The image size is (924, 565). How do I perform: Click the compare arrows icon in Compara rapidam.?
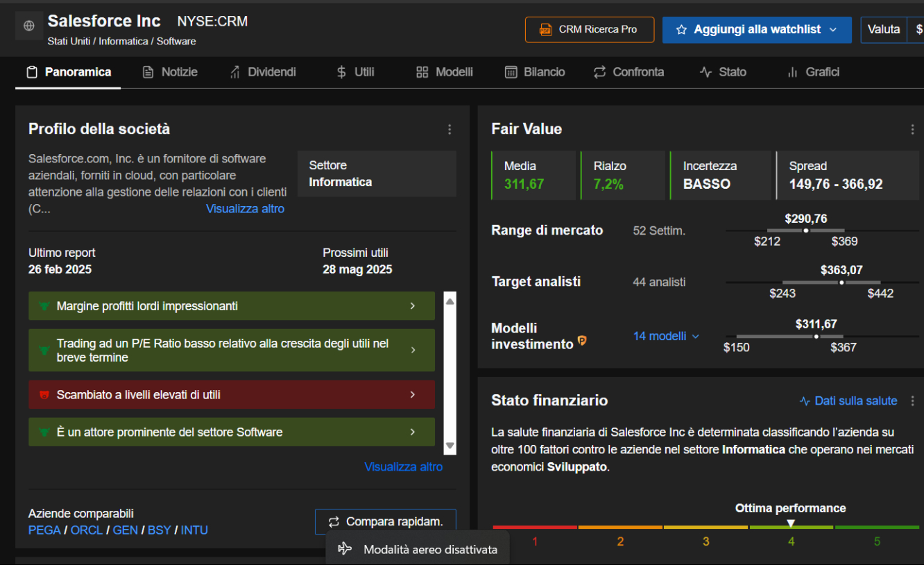point(334,522)
